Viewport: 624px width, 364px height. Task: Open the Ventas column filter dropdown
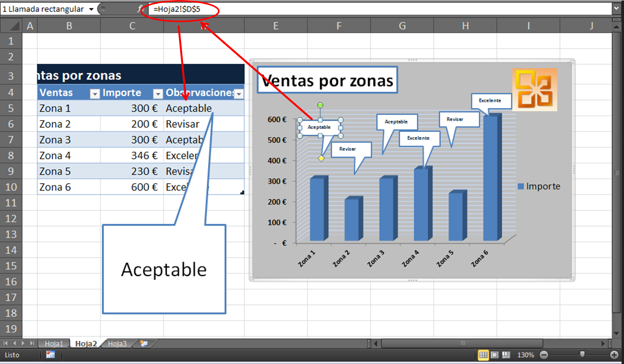(94, 94)
